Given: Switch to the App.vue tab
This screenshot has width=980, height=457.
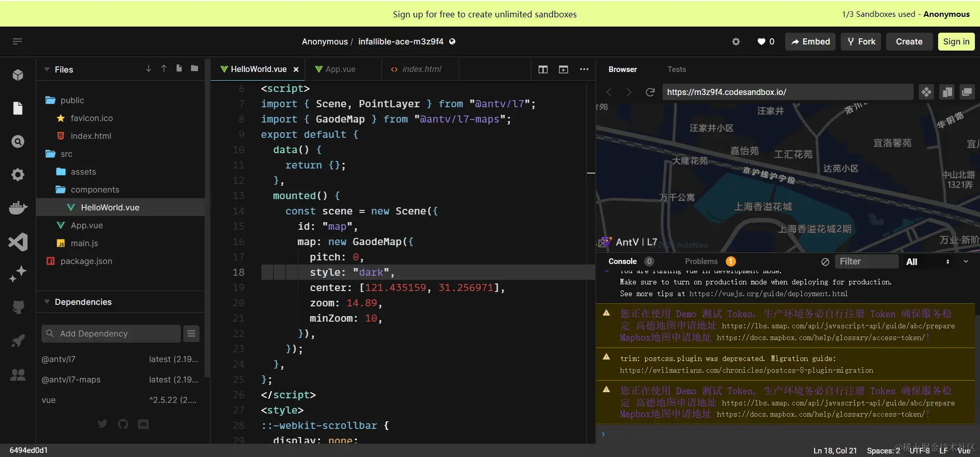Looking at the screenshot, I should 343,69.
